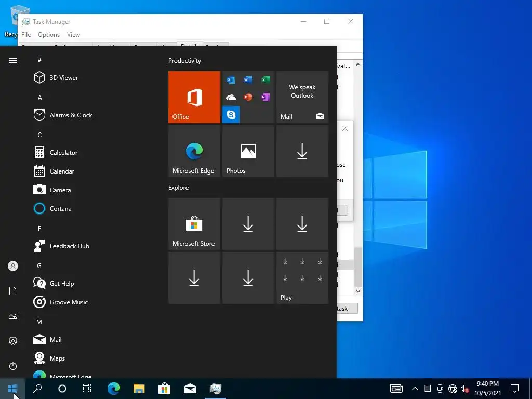Viewport: 532px width, 399px height.
Task: Open Task View on taskbar
Action: [87, 389]
